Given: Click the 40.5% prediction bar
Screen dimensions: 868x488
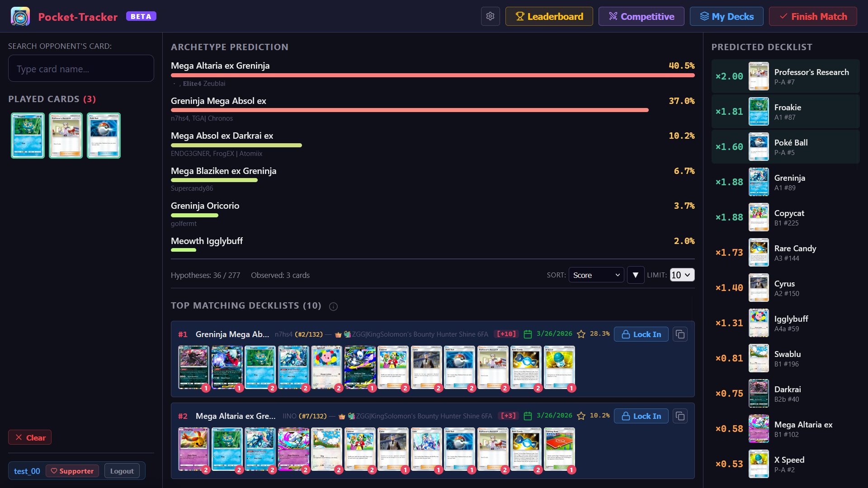Looking at the screenshot, I should [x=433, y=75].
